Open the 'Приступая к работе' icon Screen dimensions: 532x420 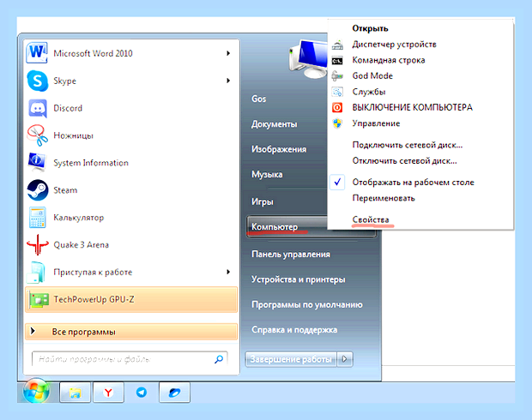[x=37, y=272]
